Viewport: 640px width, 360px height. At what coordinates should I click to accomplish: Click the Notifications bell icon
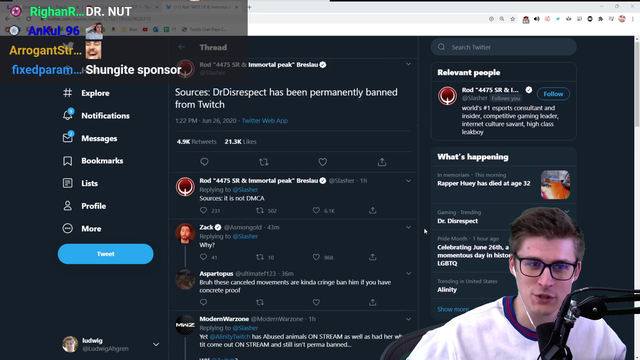[68, 116]
